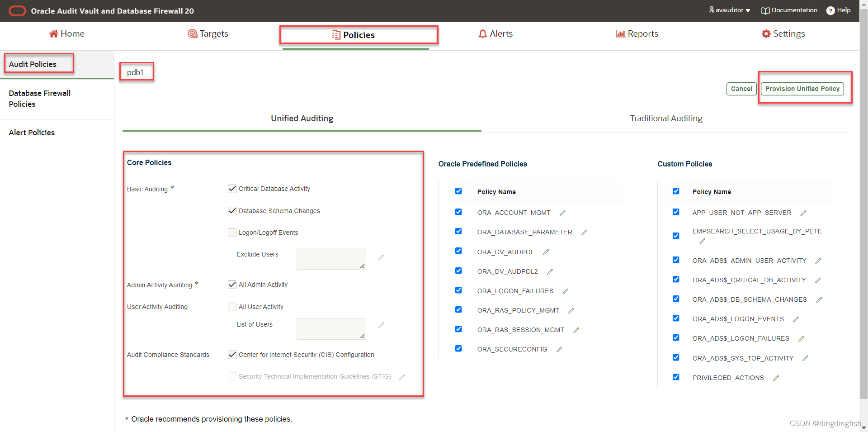Click pencil for ORA_ADS$_ADMIN_USER_ACTIVITY
Screen dimensions: 868x432
pos(818,261)
